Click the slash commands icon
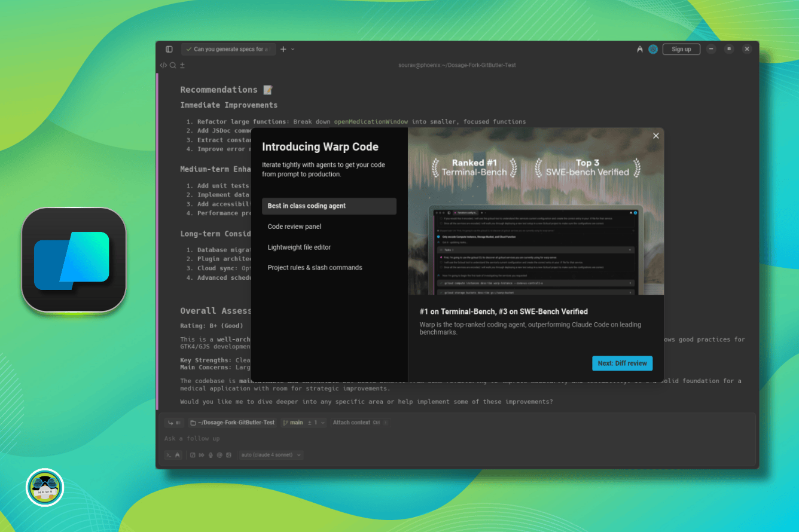Viewport: 799px width, 532px height. (x=193, y=455)
